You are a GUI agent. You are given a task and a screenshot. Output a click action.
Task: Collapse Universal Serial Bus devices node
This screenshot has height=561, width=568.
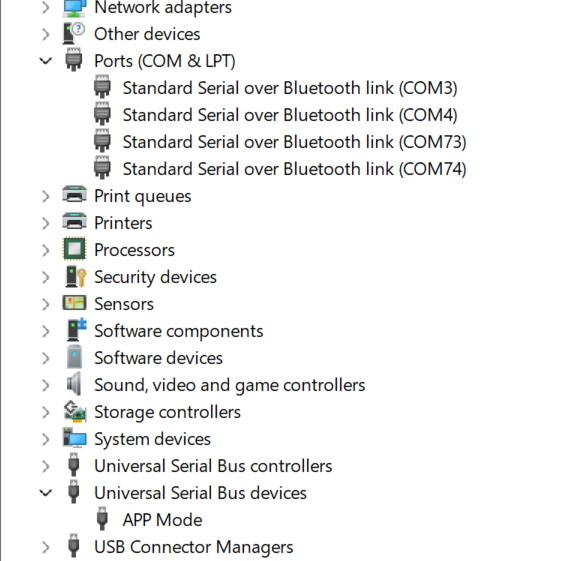pyautogui.click(x=46, y=493)
